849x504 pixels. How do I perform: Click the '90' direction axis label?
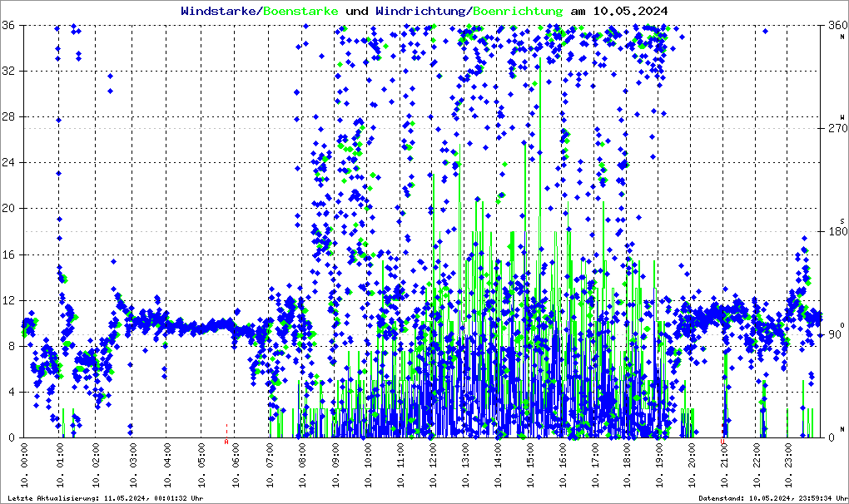835,334
